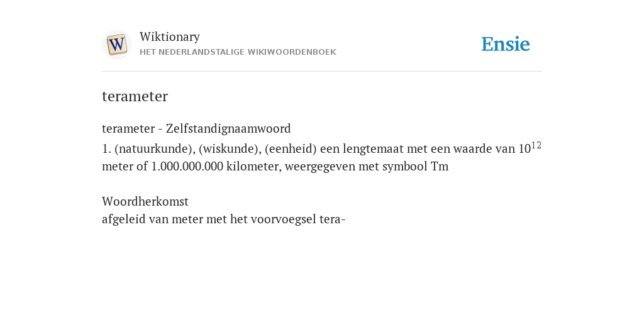Screen dimensions: 644x322
Task: Click the 1.000.000.000 number
Action: pos(187,166)
